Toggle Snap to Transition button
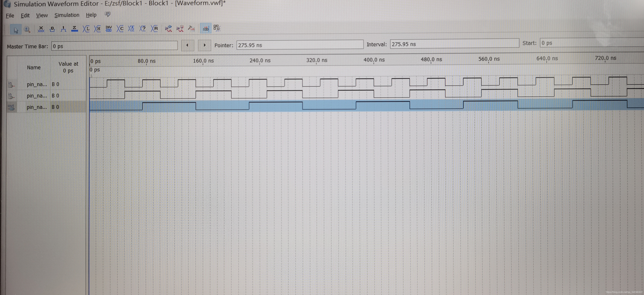This screenshot has width=644, height=295. (x=217, y=28)
